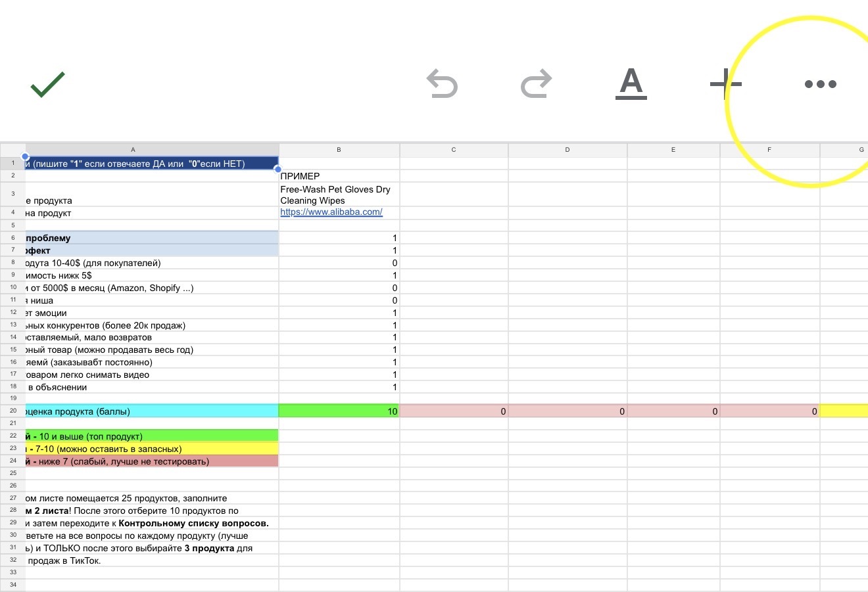Select the cyan 'оценка продукта (баллы)' cell
Screen dimensions: 868x592
pos(151,411)
